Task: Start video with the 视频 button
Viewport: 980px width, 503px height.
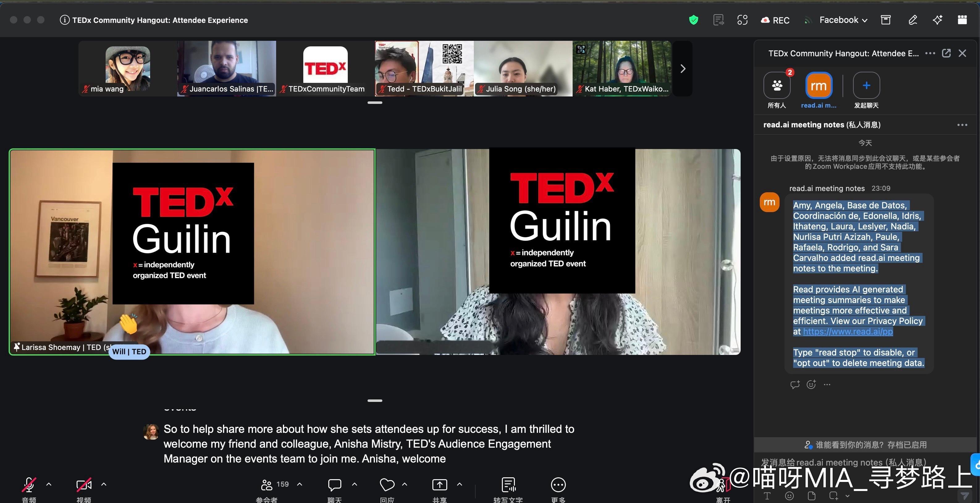Action: tap(84, 489)
